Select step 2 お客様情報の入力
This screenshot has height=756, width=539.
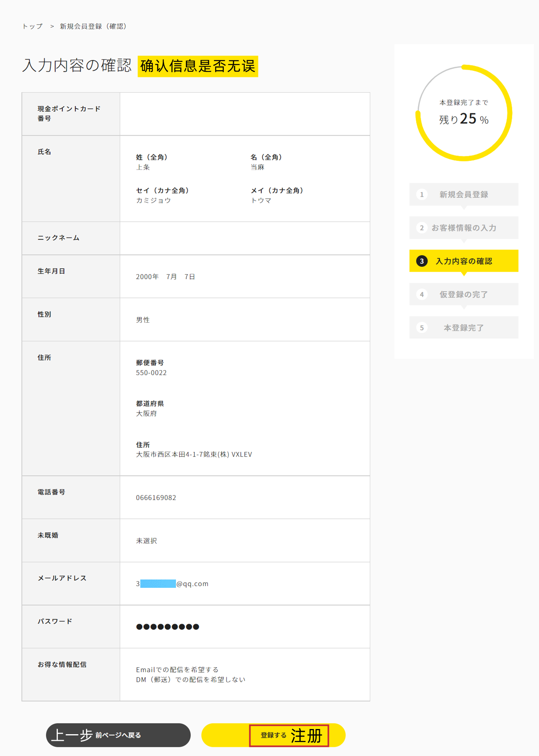464,228
